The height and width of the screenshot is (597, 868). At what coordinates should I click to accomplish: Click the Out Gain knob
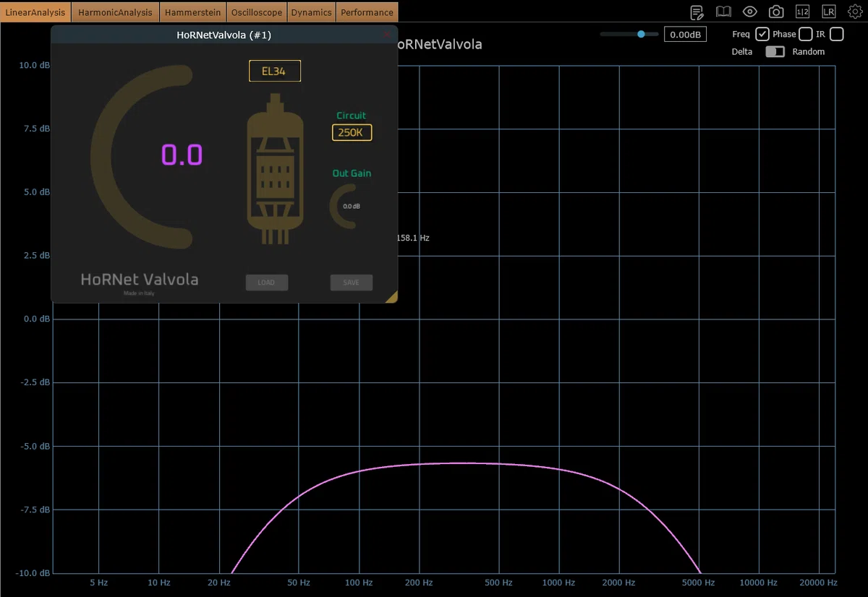tap(352, 207)
